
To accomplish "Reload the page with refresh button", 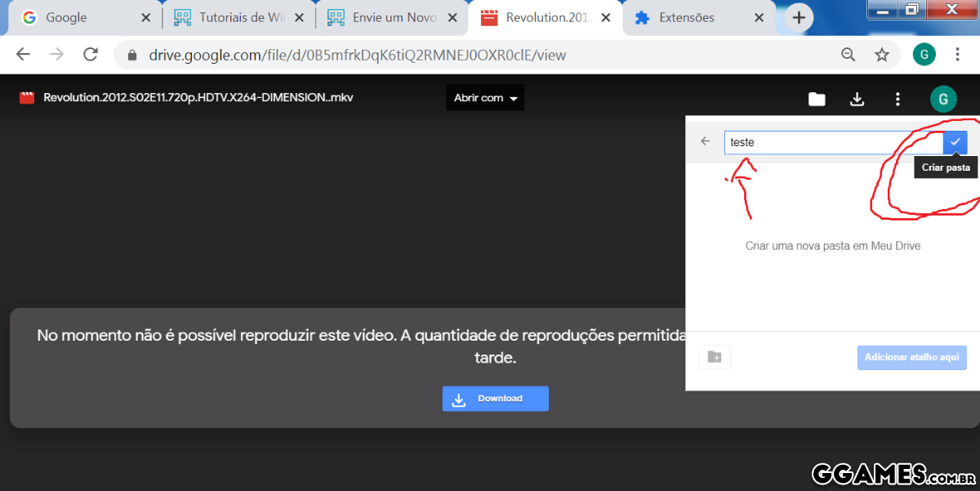I will click(91, 55).
